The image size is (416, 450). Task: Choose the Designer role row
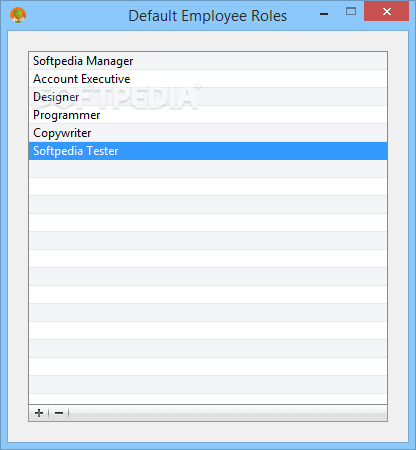(208, 97)
